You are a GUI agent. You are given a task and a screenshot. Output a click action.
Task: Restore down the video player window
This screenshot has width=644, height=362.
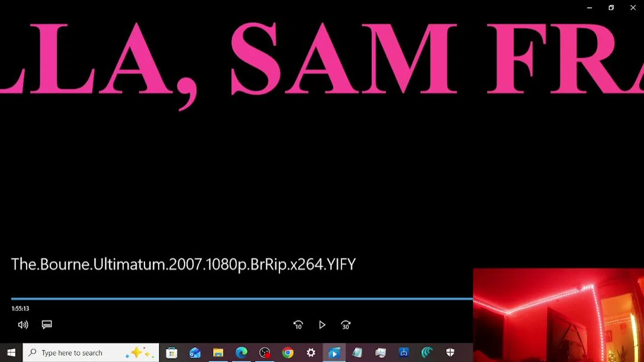[611, 8]
